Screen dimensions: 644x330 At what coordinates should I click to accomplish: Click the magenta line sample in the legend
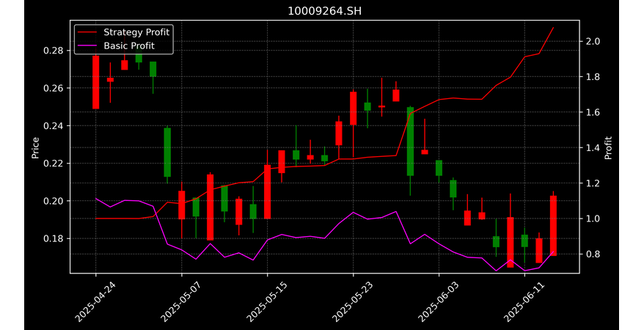pyautogui.click(x=87, y=46)
